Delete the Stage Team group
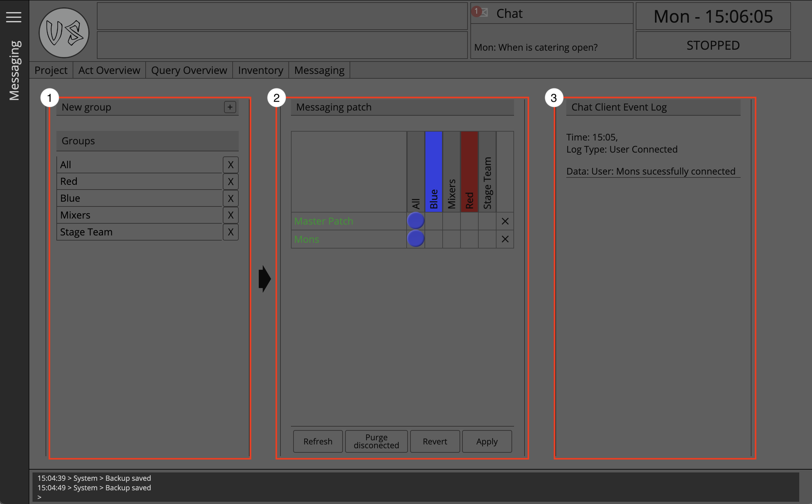The height and width of the screenshot is (504, 812). pos(231,232)
